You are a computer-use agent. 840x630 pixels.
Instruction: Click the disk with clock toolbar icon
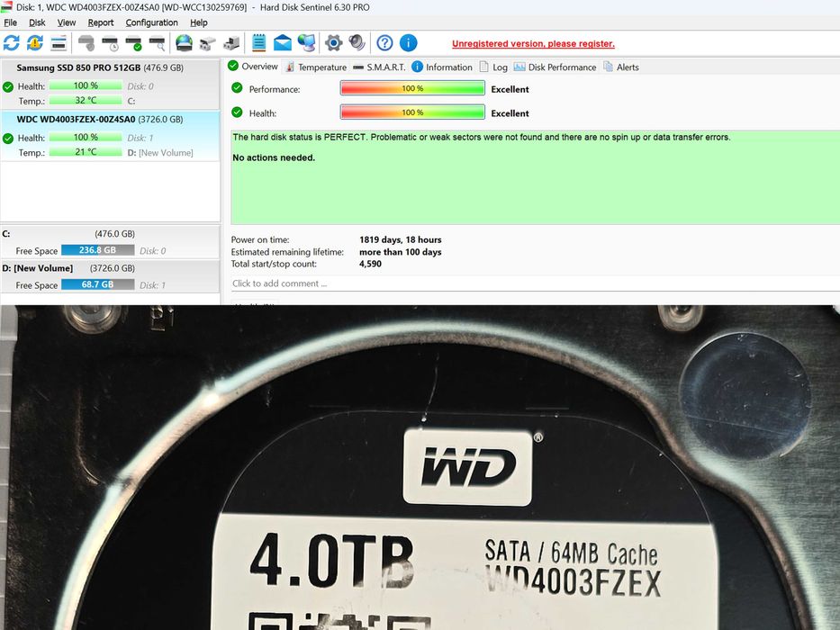click(110, 43)
